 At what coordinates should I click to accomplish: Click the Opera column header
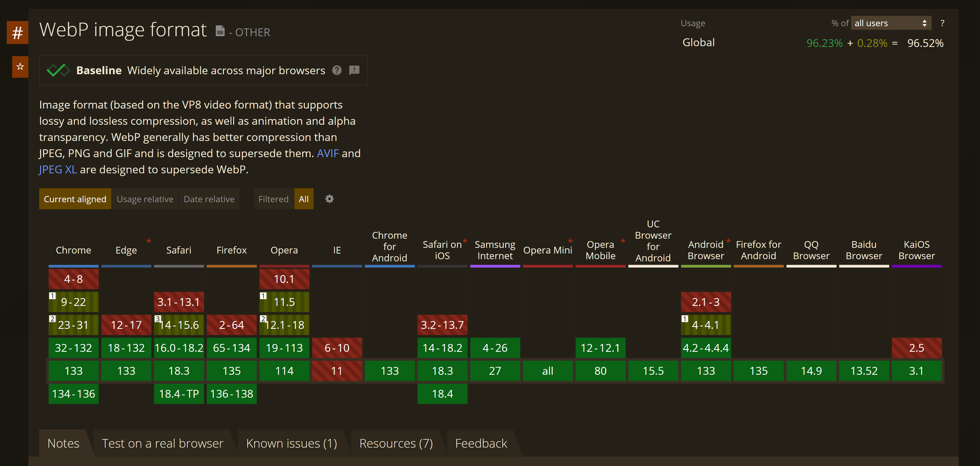284,250
